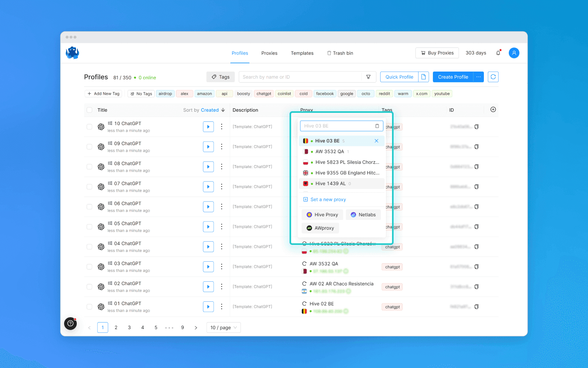Open the 10 / page size dropdown
The width and height of the screenshot is (588, 368).
click(223, 328)
